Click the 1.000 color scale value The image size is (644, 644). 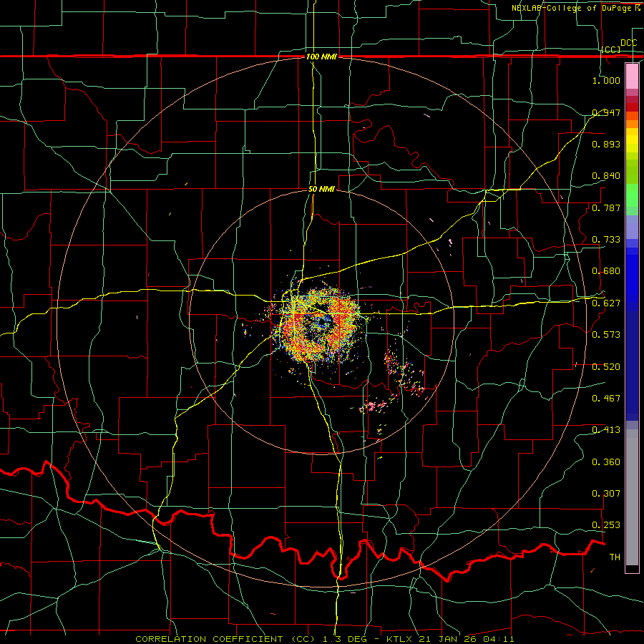point(606,80)
